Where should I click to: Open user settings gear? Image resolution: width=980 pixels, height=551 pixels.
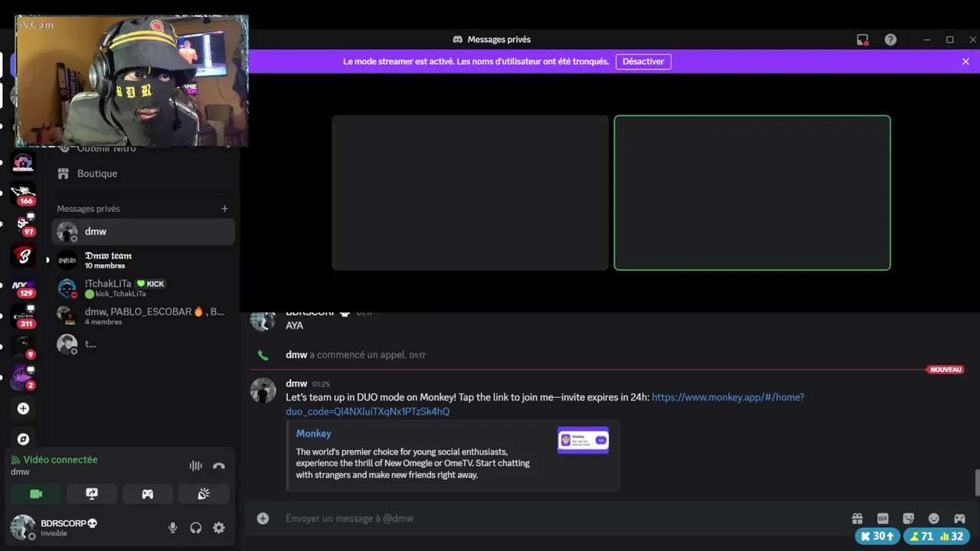[x=219, y=527]
